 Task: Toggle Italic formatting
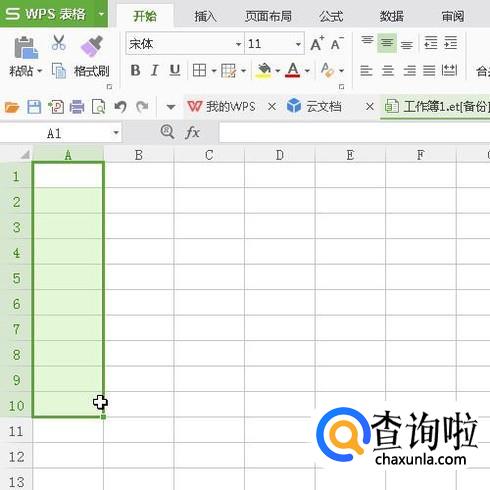[154, 70]
